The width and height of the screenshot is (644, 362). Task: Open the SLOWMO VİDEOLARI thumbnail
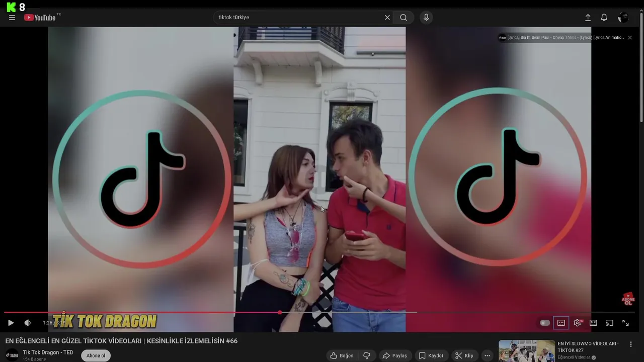[526, 351]
